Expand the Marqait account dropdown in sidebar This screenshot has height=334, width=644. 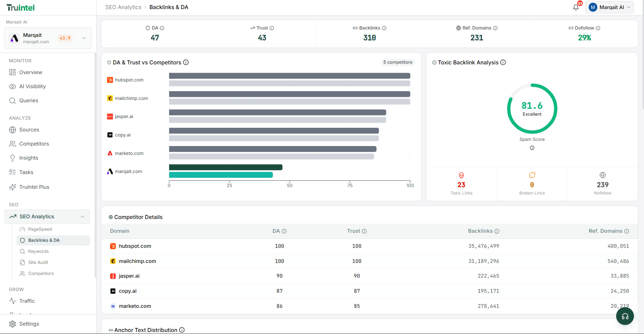coord(84,38)
